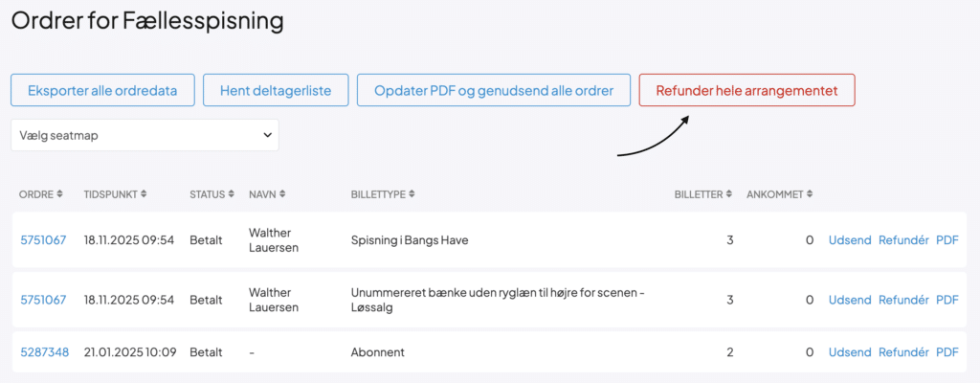Sort by Billettype column sort icon
The width and height of the screenshot is (980, 383).
coord(412,194)
